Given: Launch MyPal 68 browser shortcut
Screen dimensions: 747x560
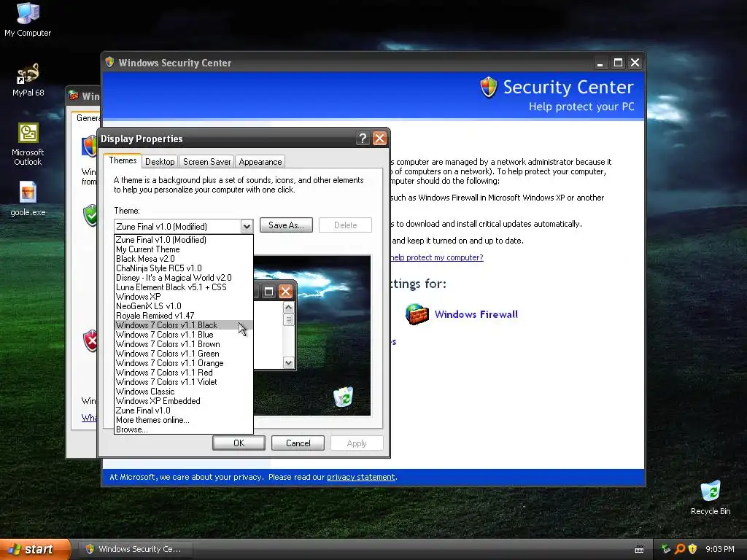Looking at the screenshot, I should tap(28, 79).
